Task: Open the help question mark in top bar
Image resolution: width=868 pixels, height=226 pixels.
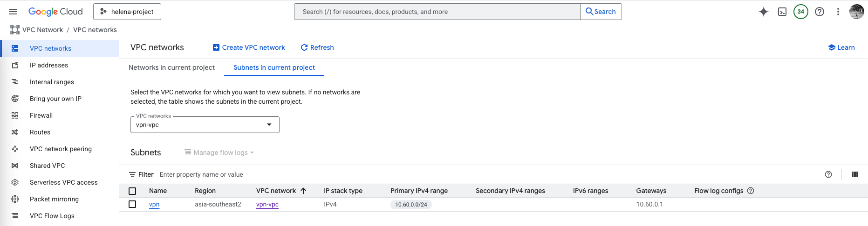Action: tap(819, 12)
